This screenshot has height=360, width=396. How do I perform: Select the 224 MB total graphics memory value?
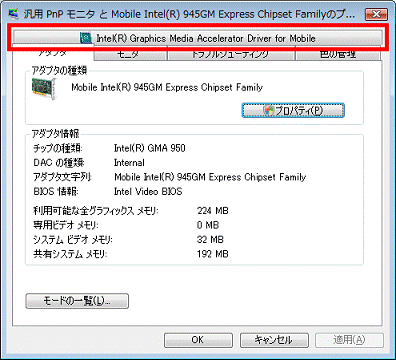[213, 211]
